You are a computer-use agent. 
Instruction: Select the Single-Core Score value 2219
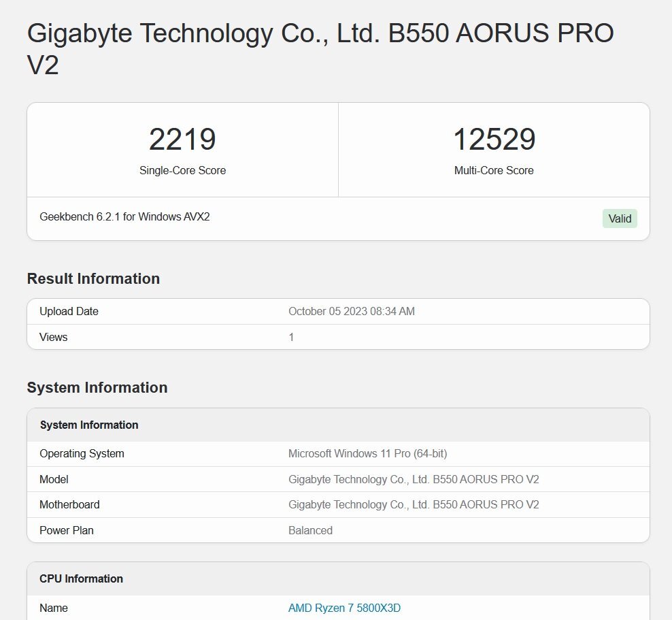click(182, 139)
